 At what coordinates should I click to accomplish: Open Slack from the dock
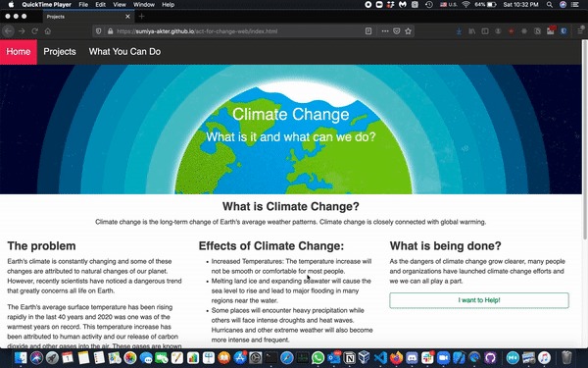[x=427, y=357]
